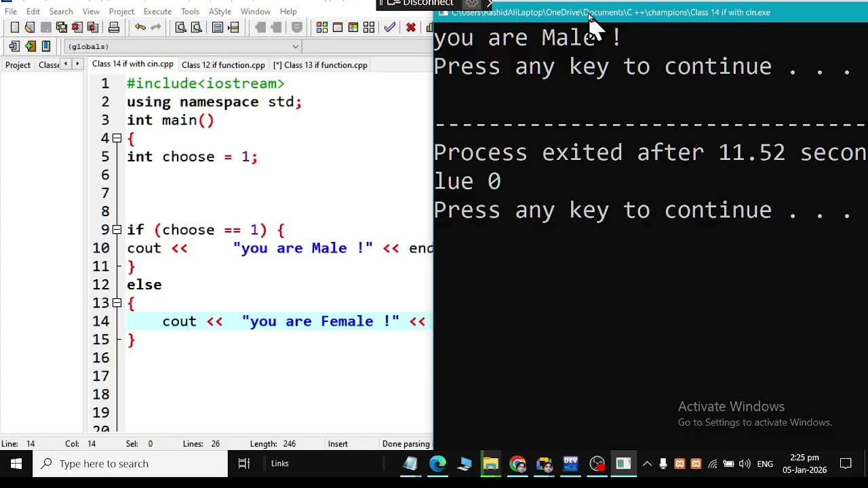Screen dimensions: 868x488
Task: Click the console window title bar path
Action: pyautogui.click(x=610, y=12)
